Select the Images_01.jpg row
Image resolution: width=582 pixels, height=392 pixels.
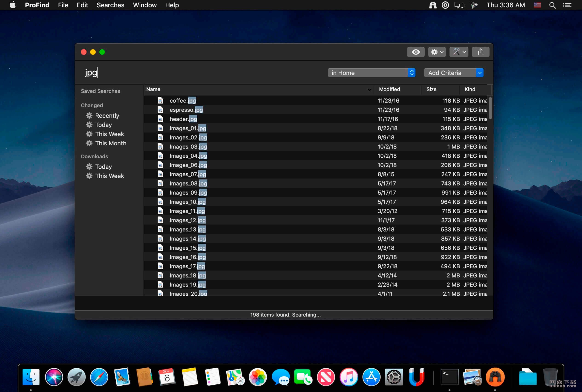315,128
